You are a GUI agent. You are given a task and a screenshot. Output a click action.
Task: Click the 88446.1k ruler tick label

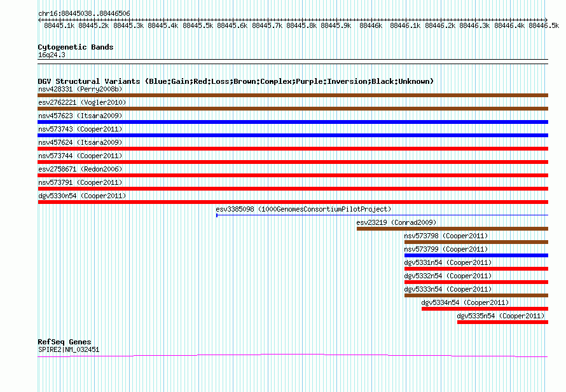click(x=405, y=25)
